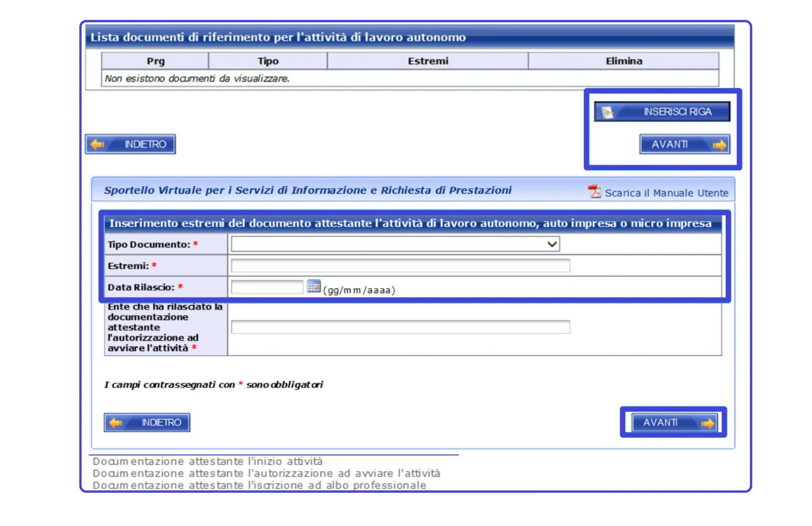Click the Tipo column header
The height and width of the screenshot is (526, 812).
click(x=268, y=61)
